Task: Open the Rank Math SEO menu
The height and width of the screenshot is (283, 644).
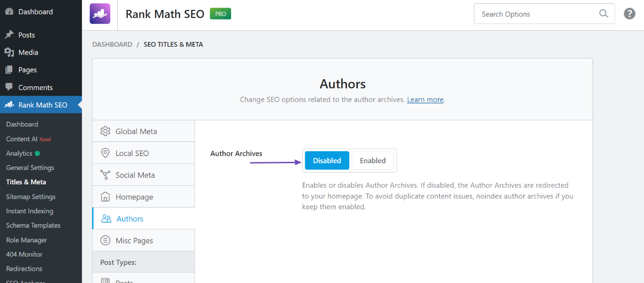Action: [x=41, y=105]
